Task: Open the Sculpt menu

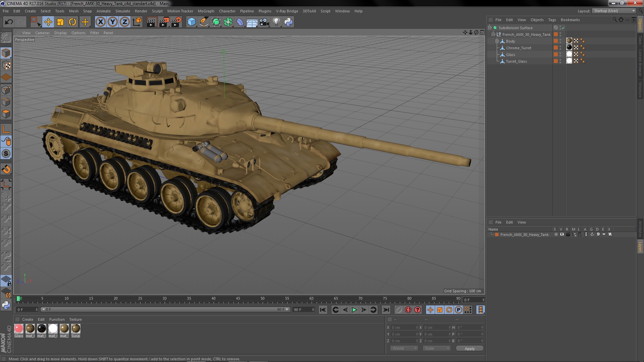Action: point(157,11)
